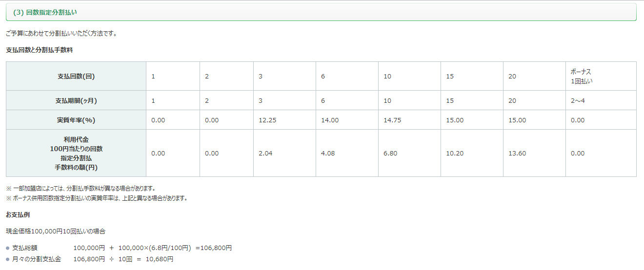Select the ボーナス1回払い column cell
The image size is (644, 270).
(x=582, y=77)
